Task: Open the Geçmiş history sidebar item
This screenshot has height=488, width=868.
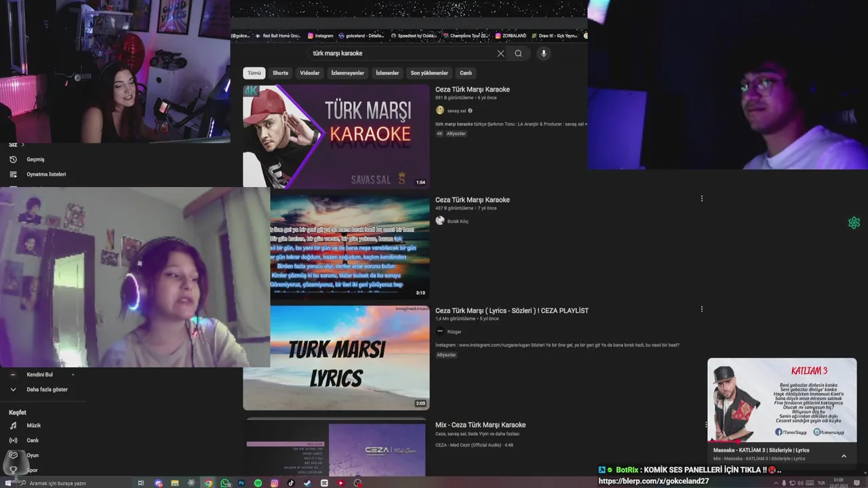Action: [x=35, y=159]
